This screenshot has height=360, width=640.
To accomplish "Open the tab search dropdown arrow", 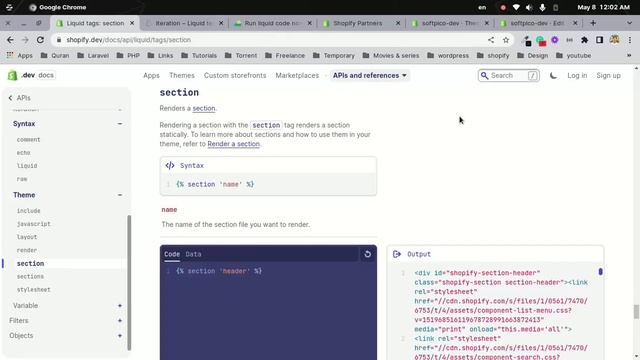I will click(x=629, y=23).
